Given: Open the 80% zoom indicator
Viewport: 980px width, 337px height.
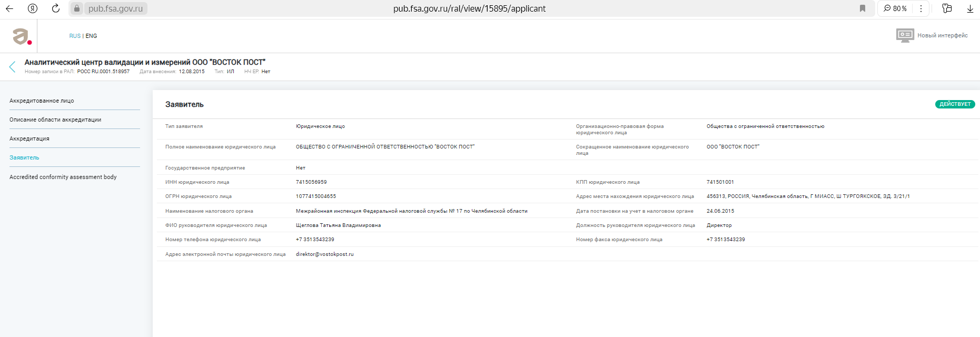Looking at the screenshot, I should pyautogui.click(x=895, y=8).
